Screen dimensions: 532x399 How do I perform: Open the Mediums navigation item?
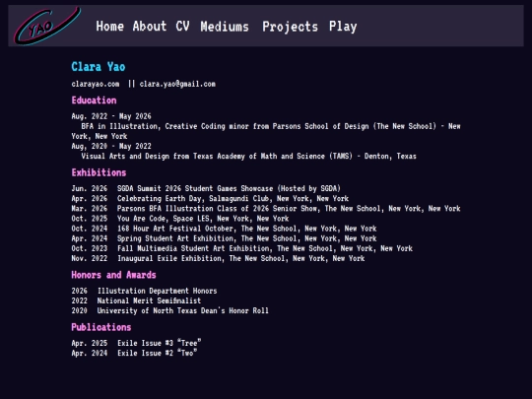(225, 27)
